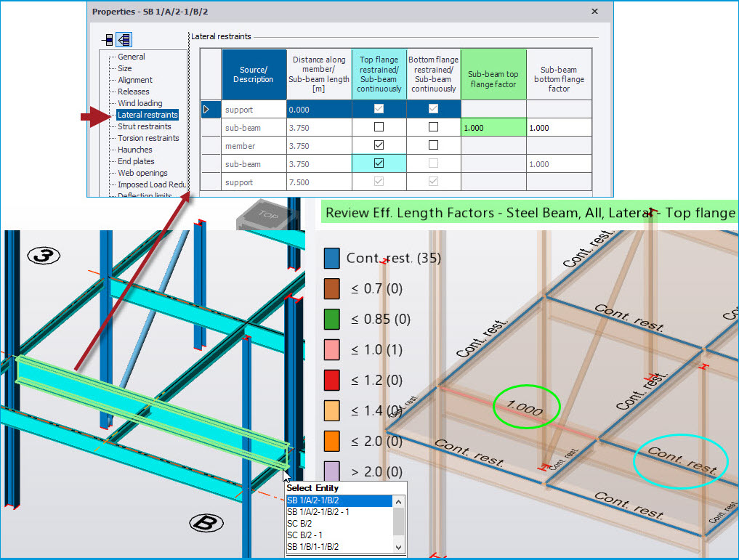Viewport: 739px width, 560px height.
Task: Click the Sub-beam top flange factor 1.000 cell
Action: (x=493, y=127)
